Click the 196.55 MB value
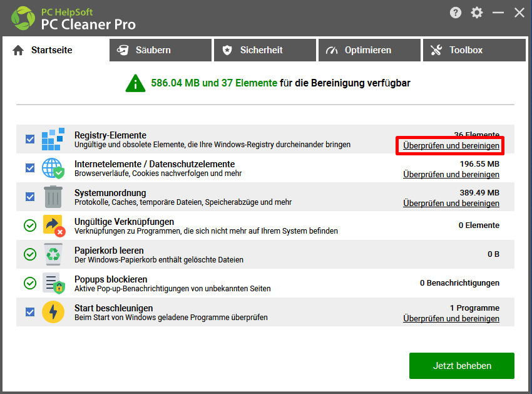The width and height of the screenshot is (532, 394). click(x=479, y=164)
